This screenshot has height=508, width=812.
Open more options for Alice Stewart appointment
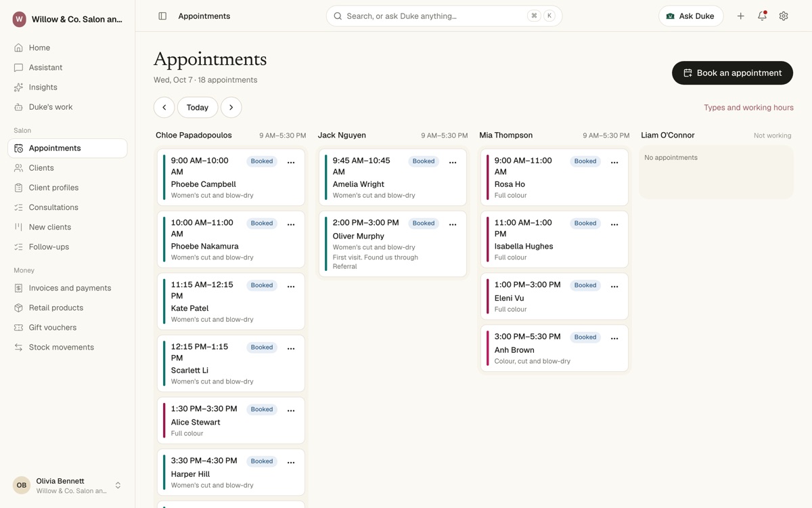291,410
